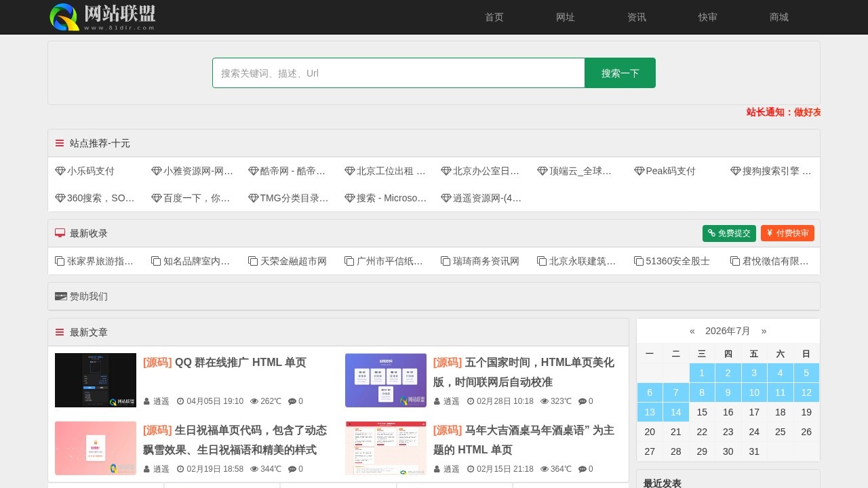Open the 酷帝网 site link

point(288,171)
